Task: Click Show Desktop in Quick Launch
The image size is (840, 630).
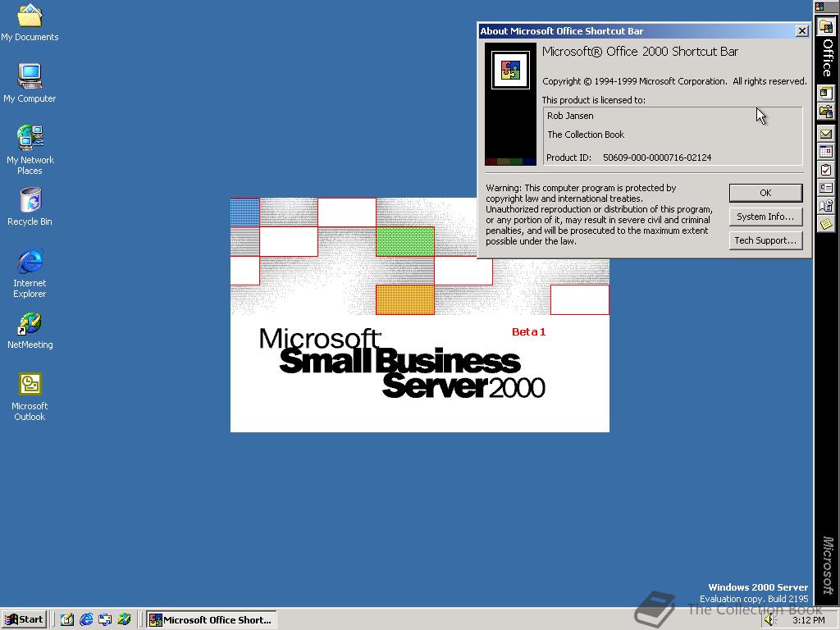Action: (x=67, y=619)
